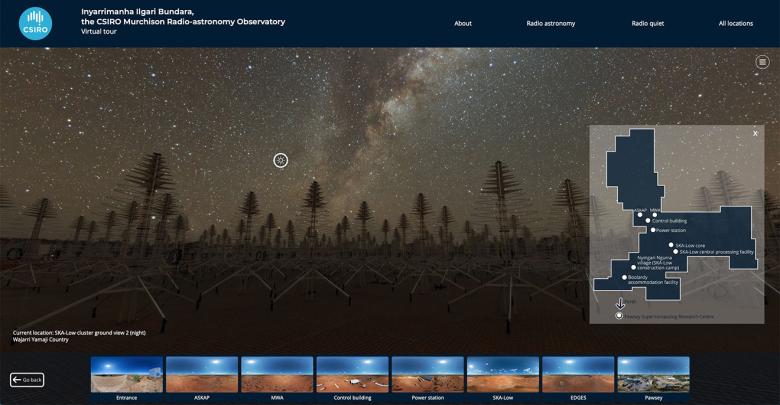780x405 pixels.
Task: Select the MWA dot on the map
Action: (655, 215)
